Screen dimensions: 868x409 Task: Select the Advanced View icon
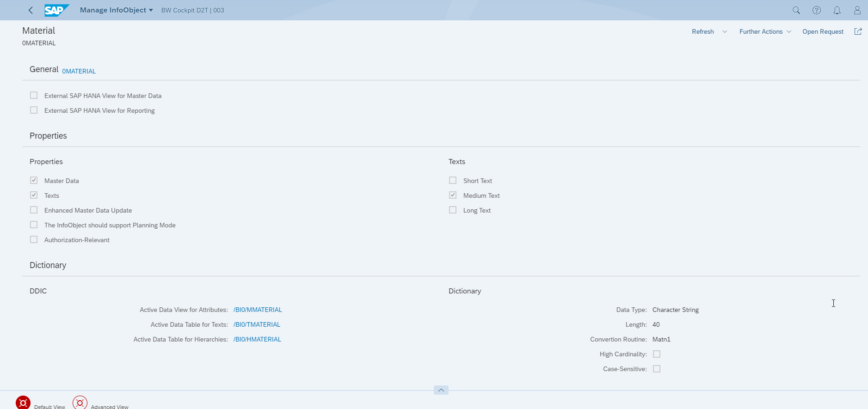click(x=80, y=403)
